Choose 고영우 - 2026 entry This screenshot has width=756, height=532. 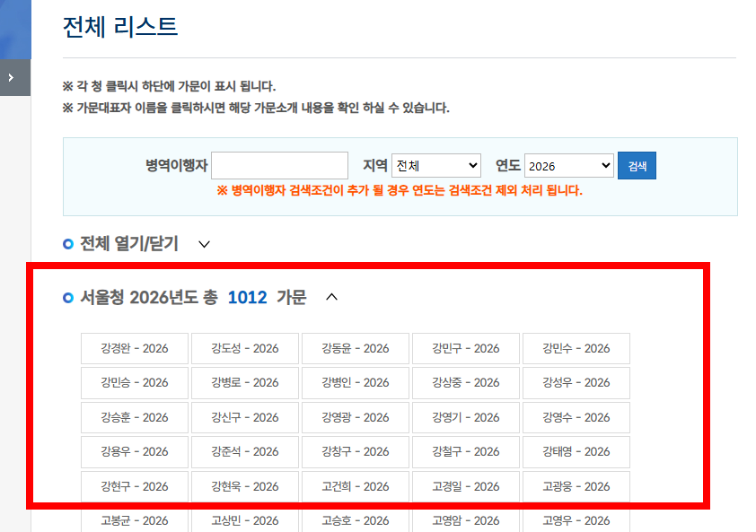pos(576,520)
